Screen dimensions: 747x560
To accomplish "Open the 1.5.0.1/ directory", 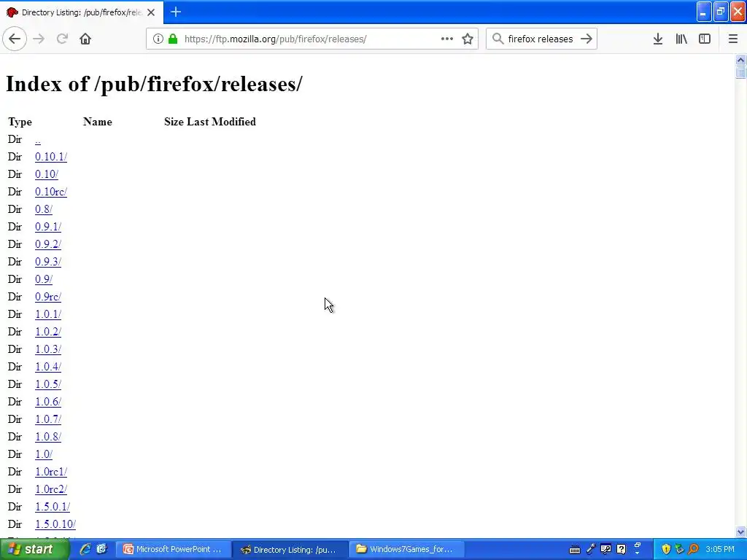I will point(53,507).
